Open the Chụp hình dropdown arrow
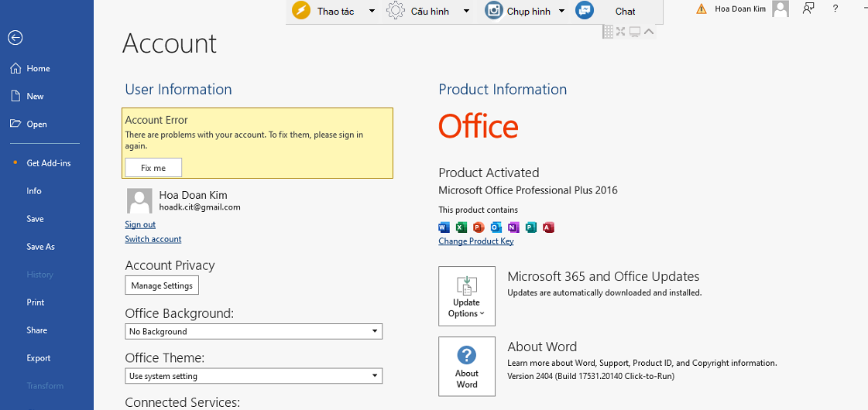This screenshot has width=868, height=410. click(561, 11)
